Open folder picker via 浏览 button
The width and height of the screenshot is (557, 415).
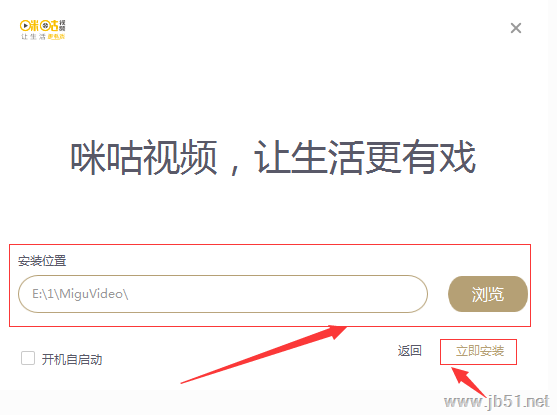(x=488, y=294)
